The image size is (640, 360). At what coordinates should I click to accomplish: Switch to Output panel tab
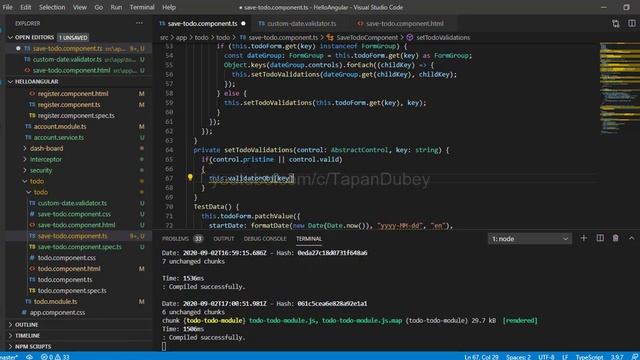click(224, 239)
